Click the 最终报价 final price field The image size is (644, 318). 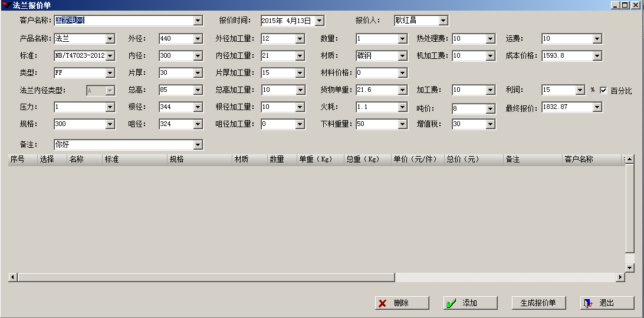(x=567, y=107)
